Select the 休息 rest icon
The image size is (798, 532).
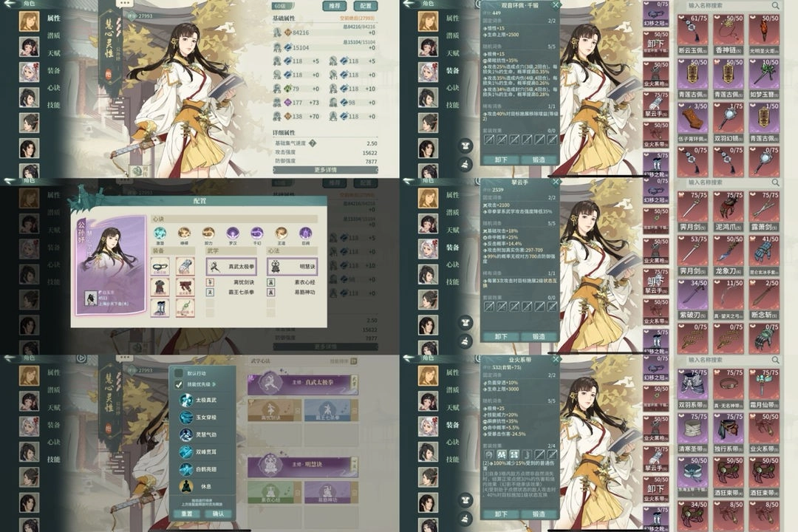(x=185, y=486)
